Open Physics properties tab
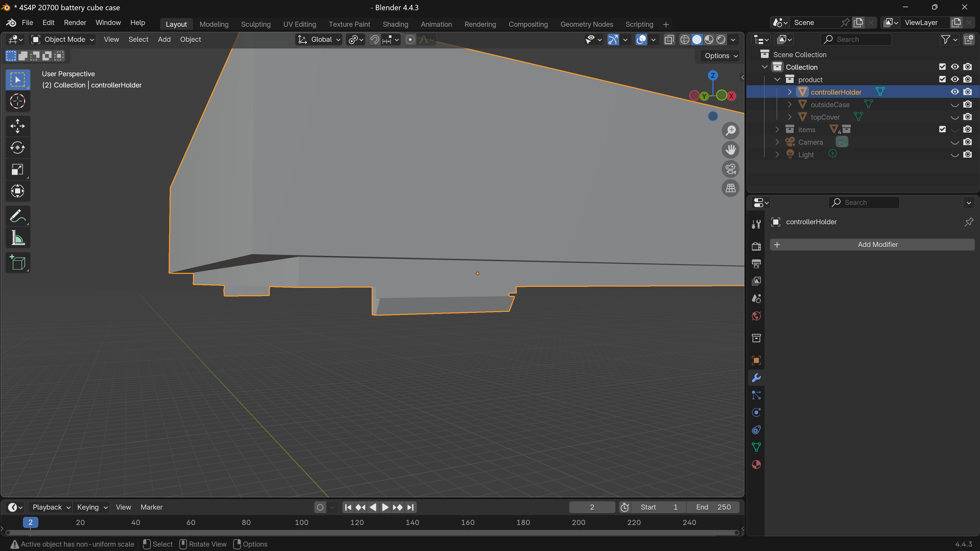Viewport: 980px width, 551px height. coord(756,413)
